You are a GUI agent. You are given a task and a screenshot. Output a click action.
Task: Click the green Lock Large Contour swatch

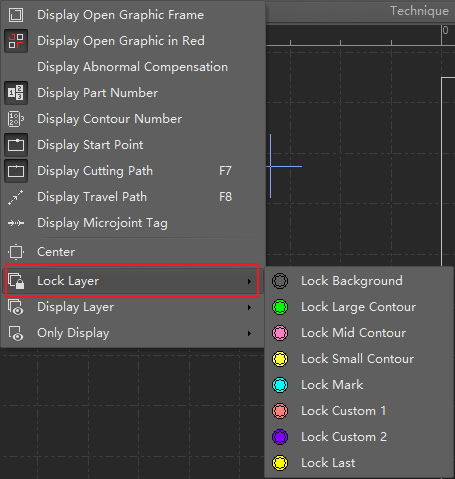pyautogui.click(x=280, y=307)
